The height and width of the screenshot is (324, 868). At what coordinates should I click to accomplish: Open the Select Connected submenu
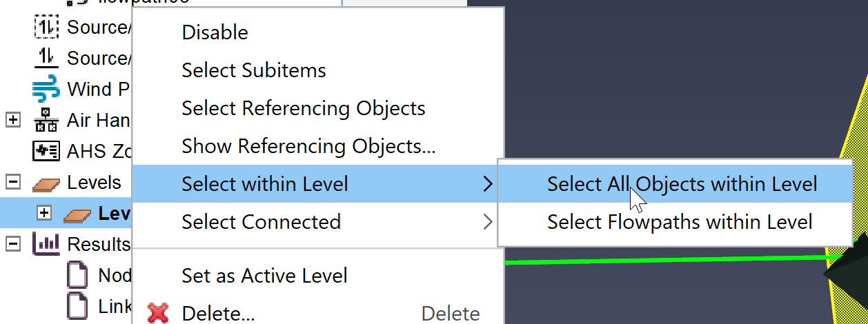(315, 222)
